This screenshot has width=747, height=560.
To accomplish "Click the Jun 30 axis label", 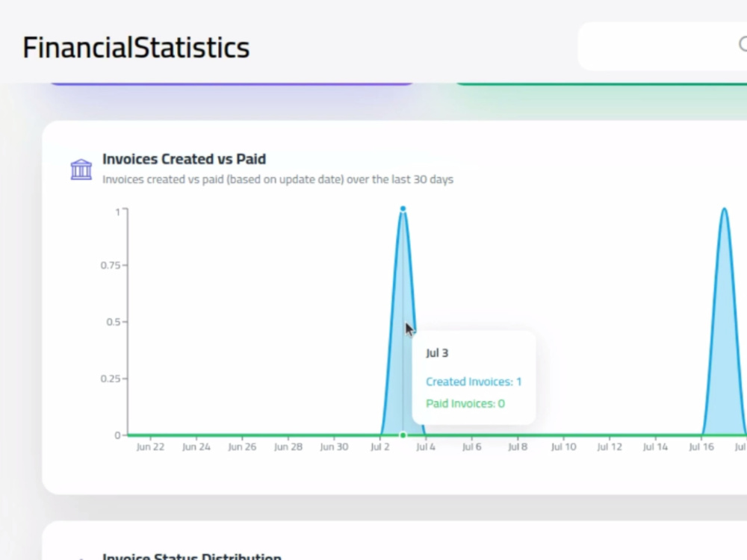I will point(334,447).
